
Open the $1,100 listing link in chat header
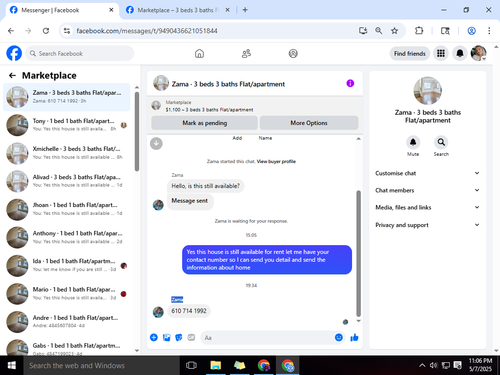coord(209,109)
